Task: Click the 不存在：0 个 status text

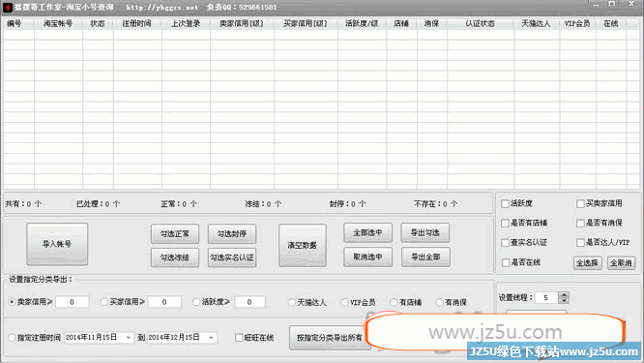Action: click(x=435, y=204)
